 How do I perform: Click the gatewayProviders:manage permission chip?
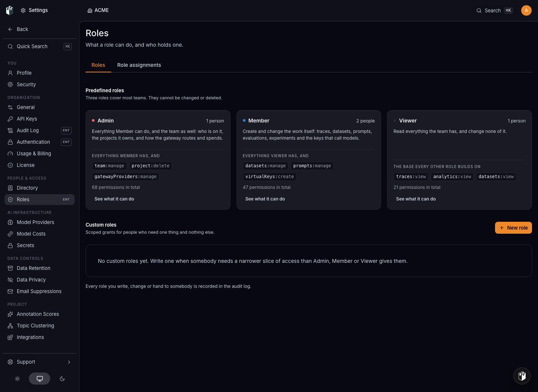tap(126, 177)
